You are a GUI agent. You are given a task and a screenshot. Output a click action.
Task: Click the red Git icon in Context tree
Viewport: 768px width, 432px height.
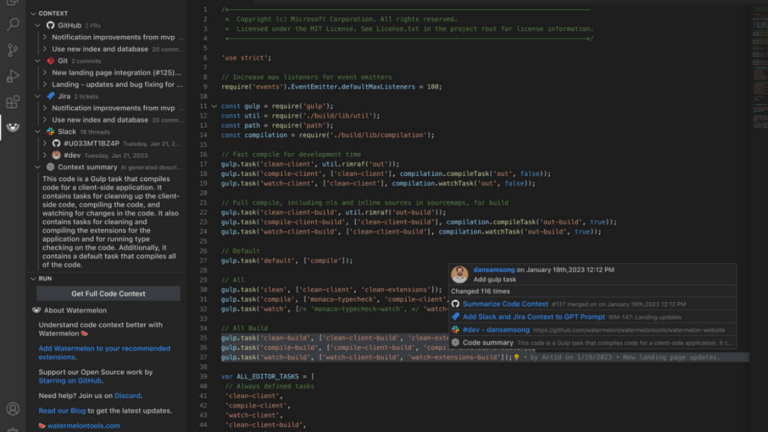point(50,61)
